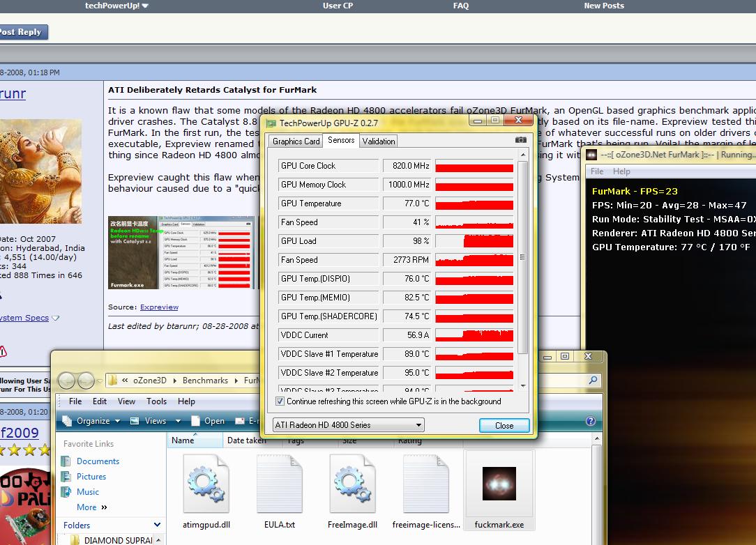Click the GPU-Z sensors scrollbar thumb

[x=523, y=257]
